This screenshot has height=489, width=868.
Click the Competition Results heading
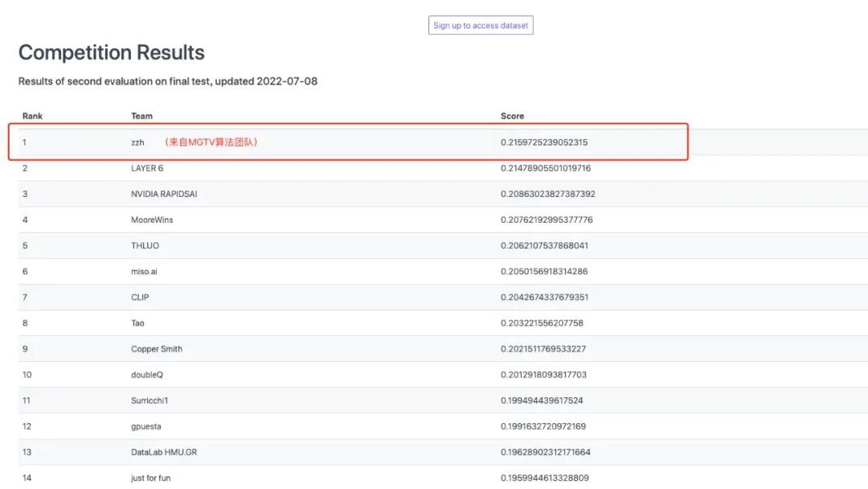112,53
